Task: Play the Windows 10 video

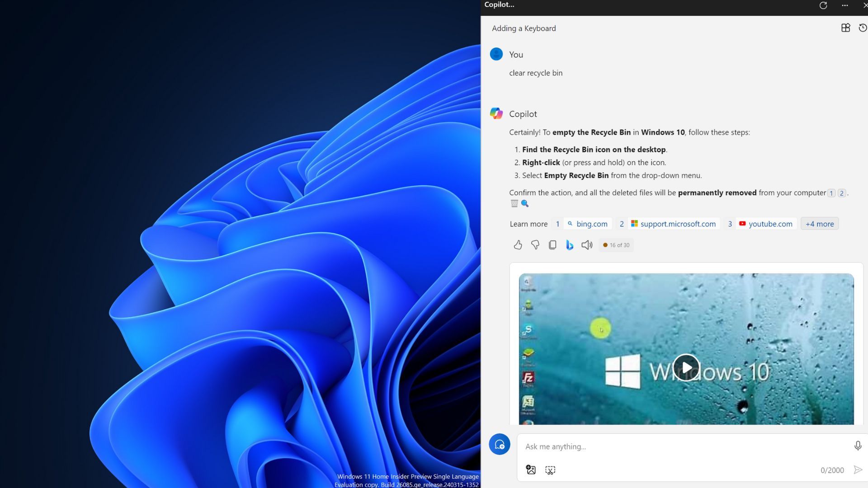Action: (x=686, y=367)
